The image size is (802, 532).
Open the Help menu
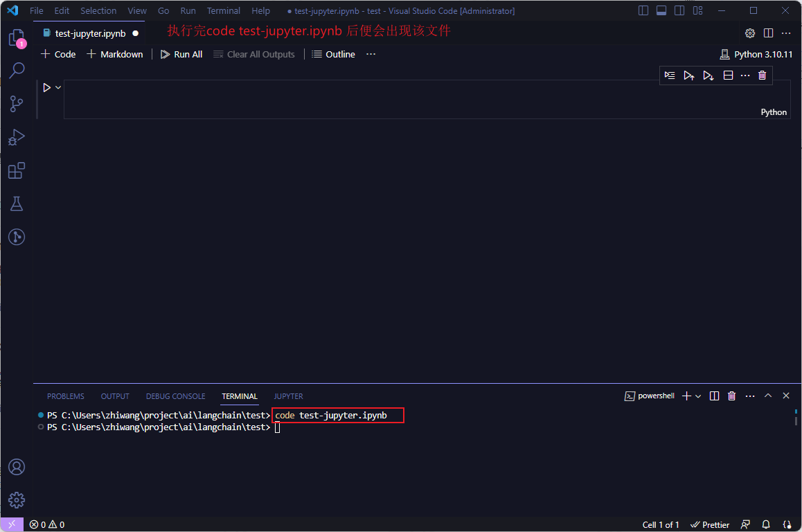(260, 11)
